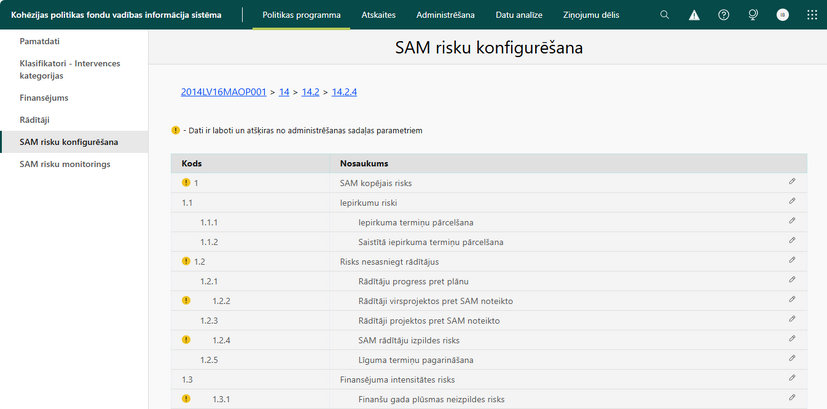The image size is (827, 409).
Task: Open the Datu analīze menu
Action: (x=519, y=15)
